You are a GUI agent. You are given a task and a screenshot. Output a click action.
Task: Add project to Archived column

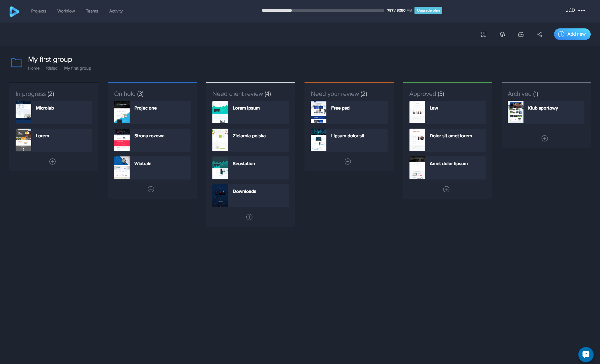[544, 138]
